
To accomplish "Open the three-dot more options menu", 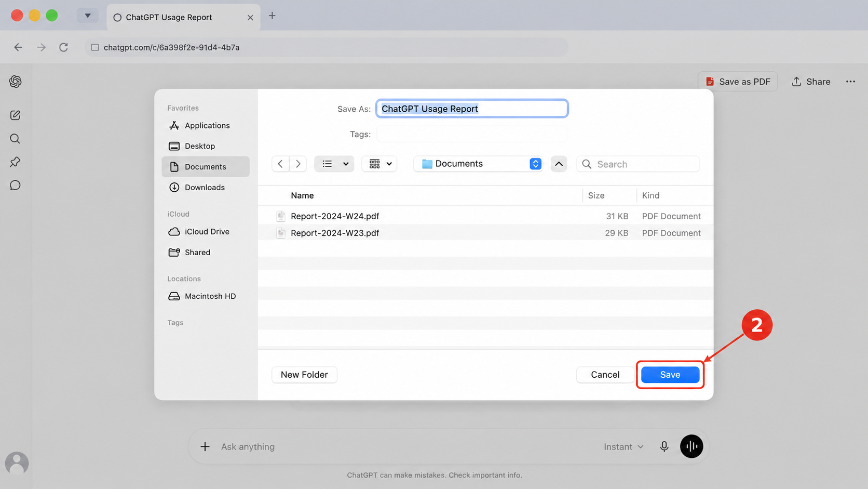I will (x=850, y=82).
